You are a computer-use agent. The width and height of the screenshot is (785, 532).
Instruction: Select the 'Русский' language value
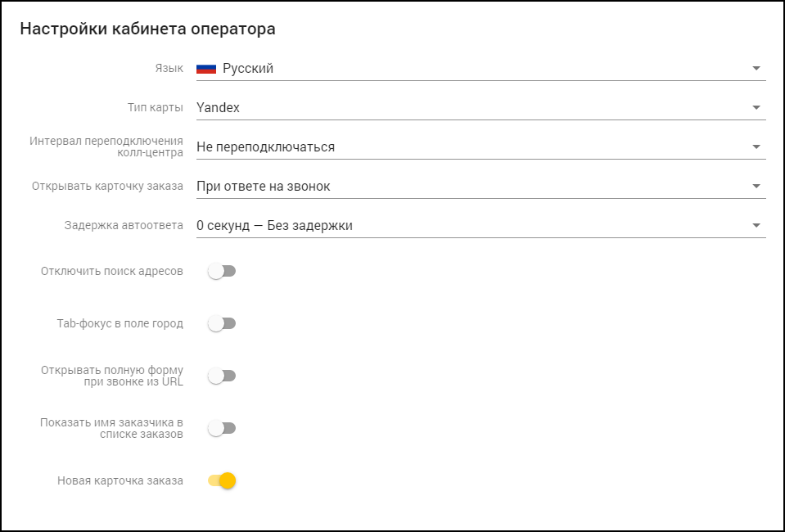point(248,69)
